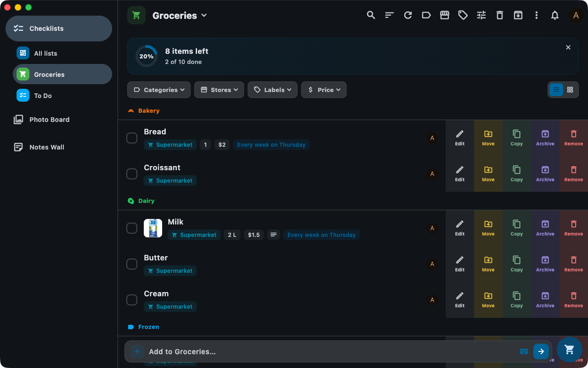The width and height of the screenshot is (588, 368).
Task: Click the sort list icon
Action: coord(389,15)
